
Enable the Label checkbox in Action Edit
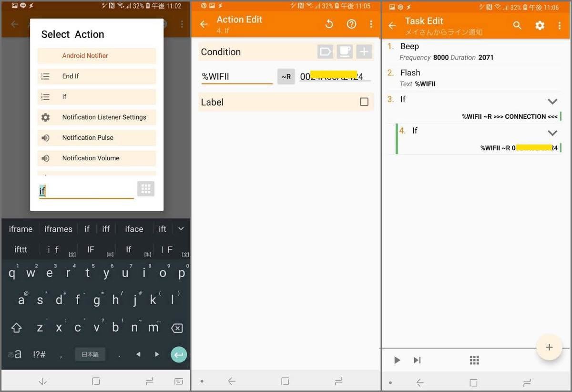point(364,102)
